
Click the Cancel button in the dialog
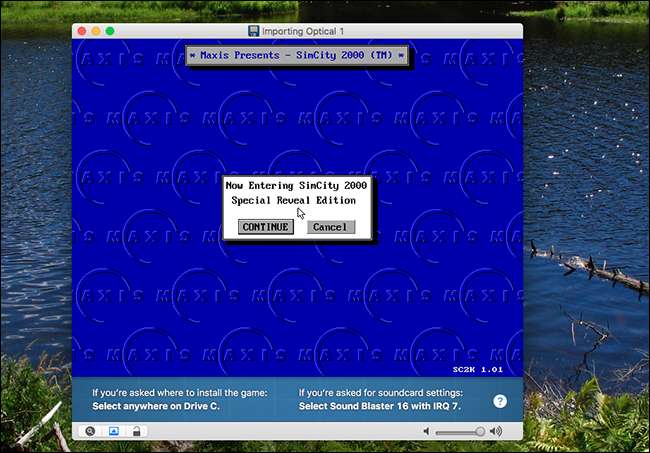point(331,227)
